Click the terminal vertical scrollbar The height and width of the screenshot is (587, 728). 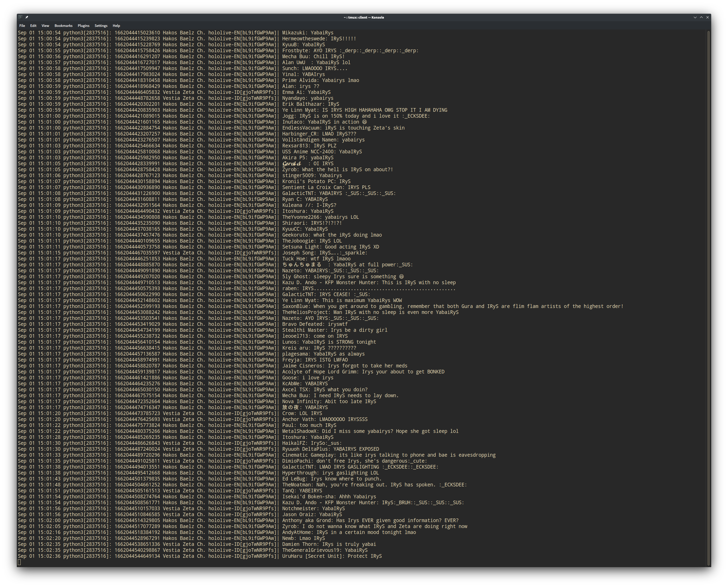point(708,298)
